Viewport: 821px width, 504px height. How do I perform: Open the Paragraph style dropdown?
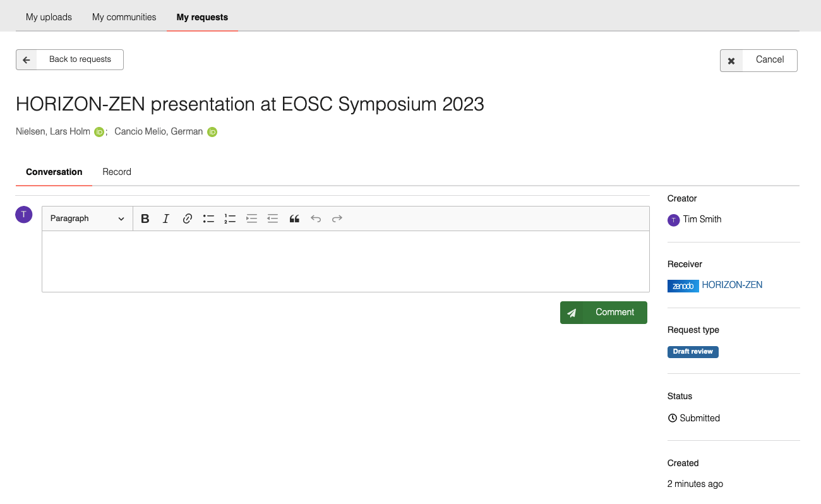(x=87, y=219)
